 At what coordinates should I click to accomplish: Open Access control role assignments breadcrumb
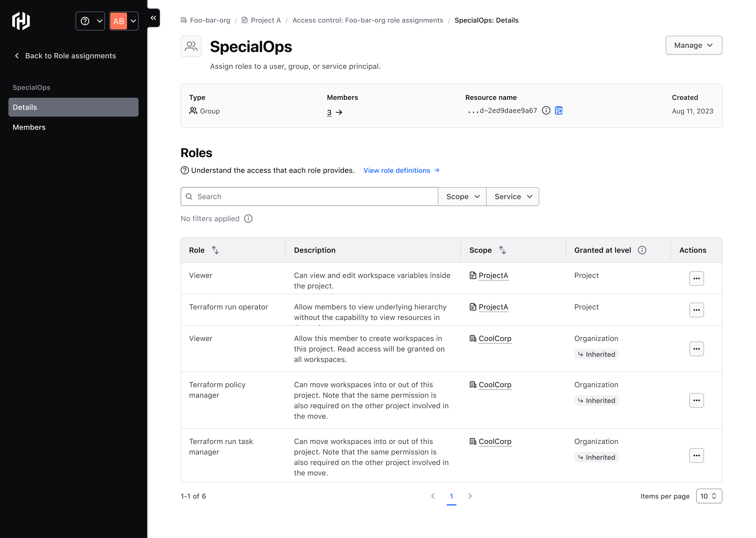(x=367, y=20)
